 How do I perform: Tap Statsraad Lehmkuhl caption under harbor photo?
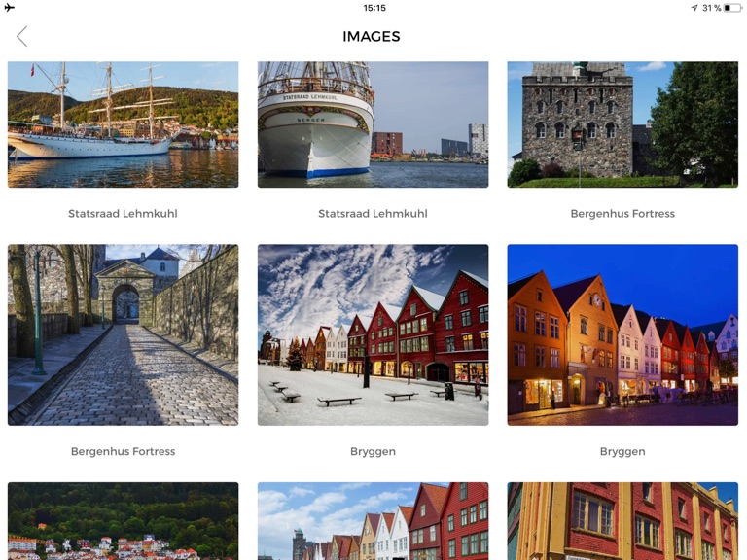pyautogui.click(x=123, y=213)
